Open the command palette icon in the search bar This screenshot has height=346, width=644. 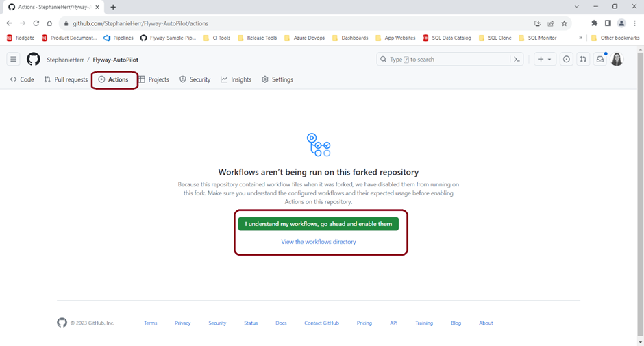coord(517,60)
